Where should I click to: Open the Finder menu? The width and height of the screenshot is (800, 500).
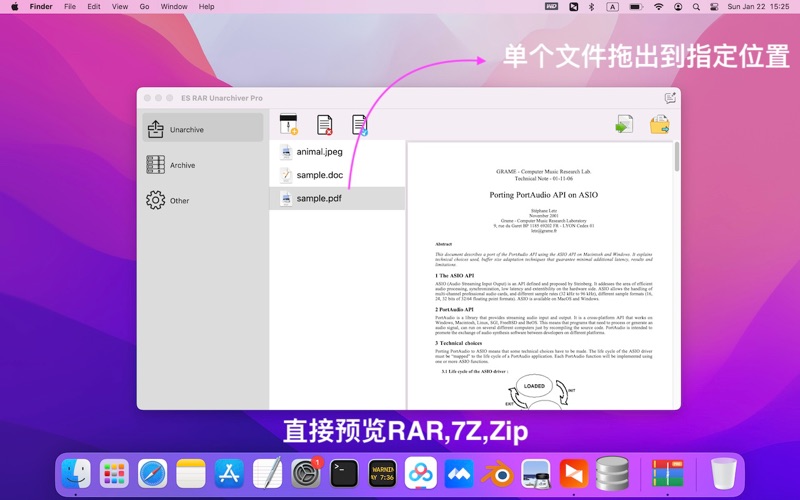tap(41, 7)
